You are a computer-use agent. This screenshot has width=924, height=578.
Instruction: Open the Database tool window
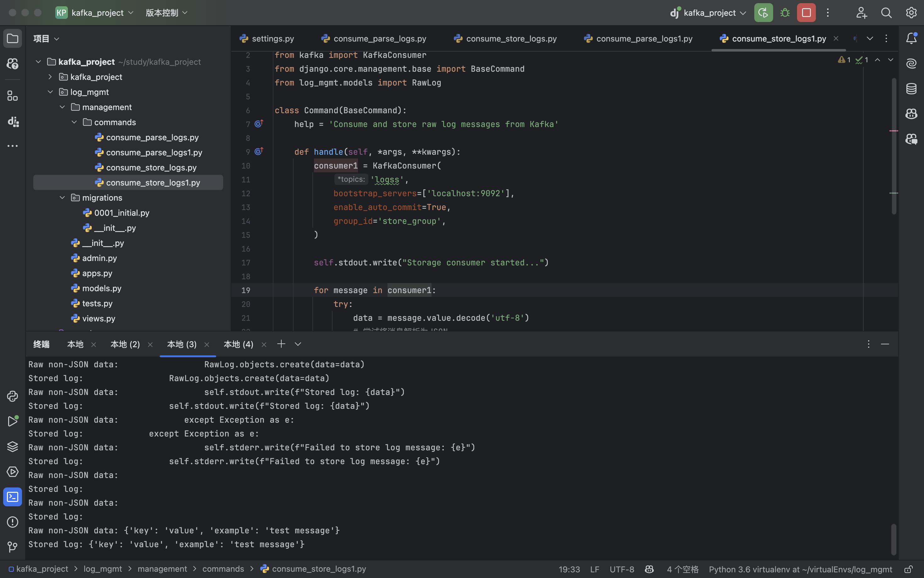pos(911,89)
